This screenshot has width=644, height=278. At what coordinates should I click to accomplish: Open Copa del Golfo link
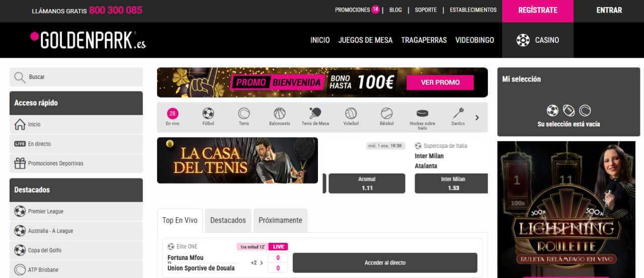(76, 250)
